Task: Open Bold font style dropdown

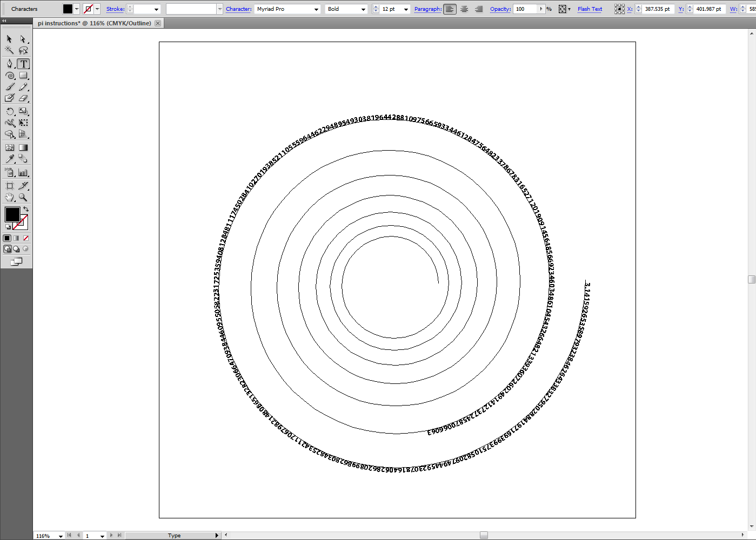Action: (363, 9)
